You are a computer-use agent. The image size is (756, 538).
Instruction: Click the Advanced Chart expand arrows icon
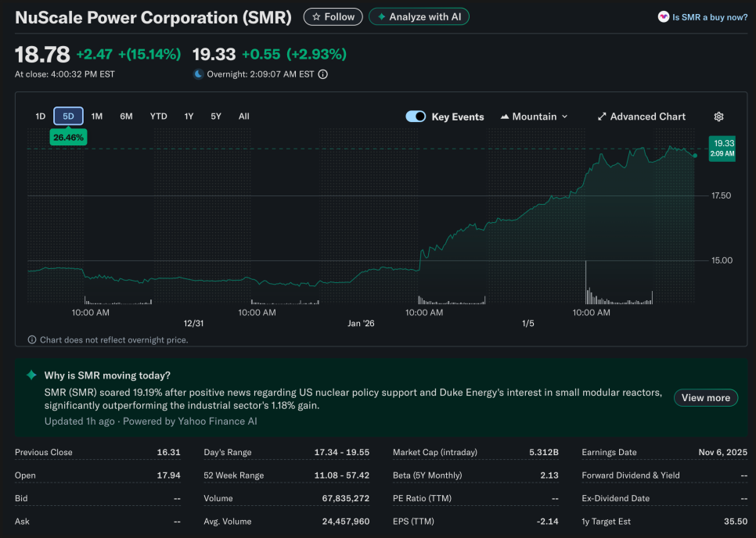602,117
